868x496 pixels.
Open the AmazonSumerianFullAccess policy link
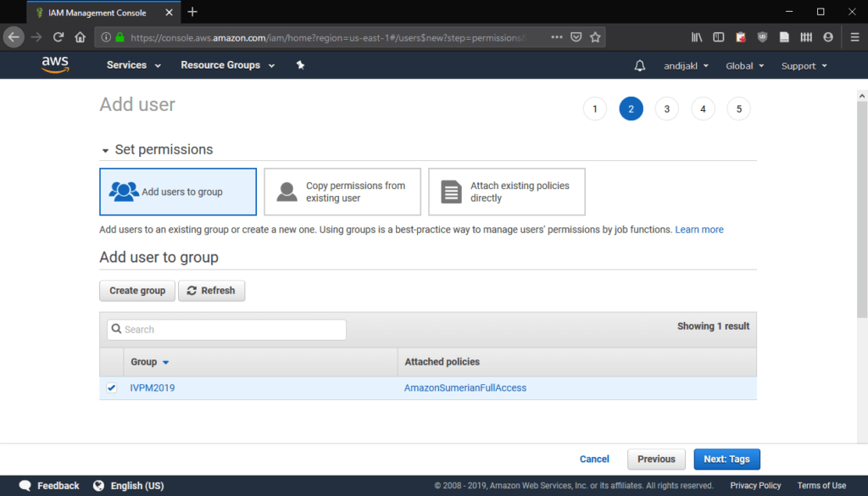coord(465,388)
